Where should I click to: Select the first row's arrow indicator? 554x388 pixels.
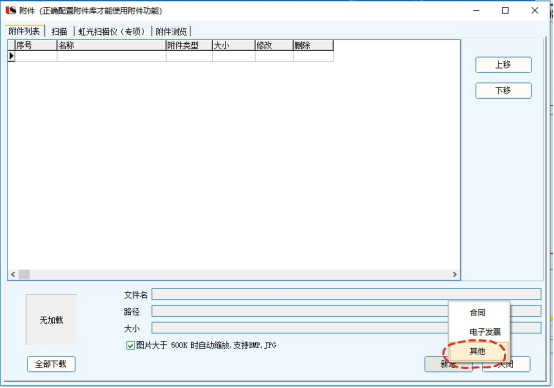11,56
